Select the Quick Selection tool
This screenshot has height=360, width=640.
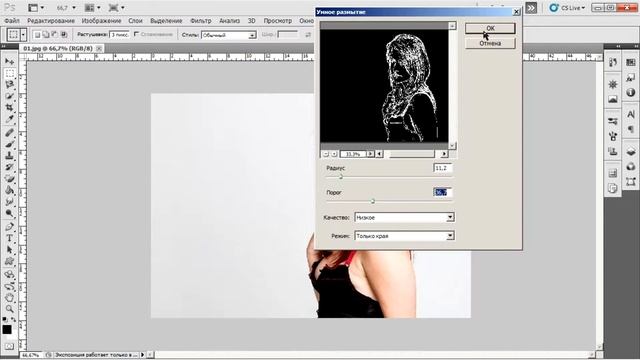click(x=9, y=96)
